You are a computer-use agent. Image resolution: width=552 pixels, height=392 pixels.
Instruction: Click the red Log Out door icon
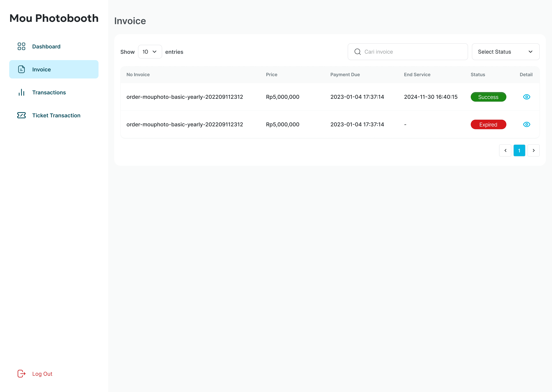coord(21,373)
